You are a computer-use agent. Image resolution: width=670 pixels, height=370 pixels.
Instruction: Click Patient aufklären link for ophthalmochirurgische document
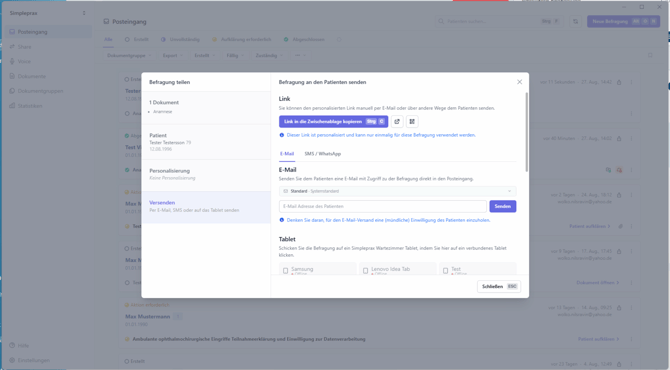click(x=598, y=339)
